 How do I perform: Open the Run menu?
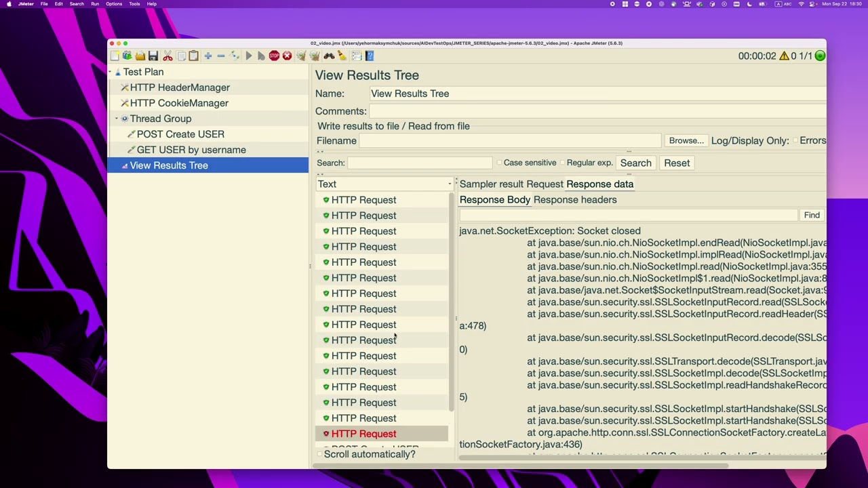tap(95, 4)
